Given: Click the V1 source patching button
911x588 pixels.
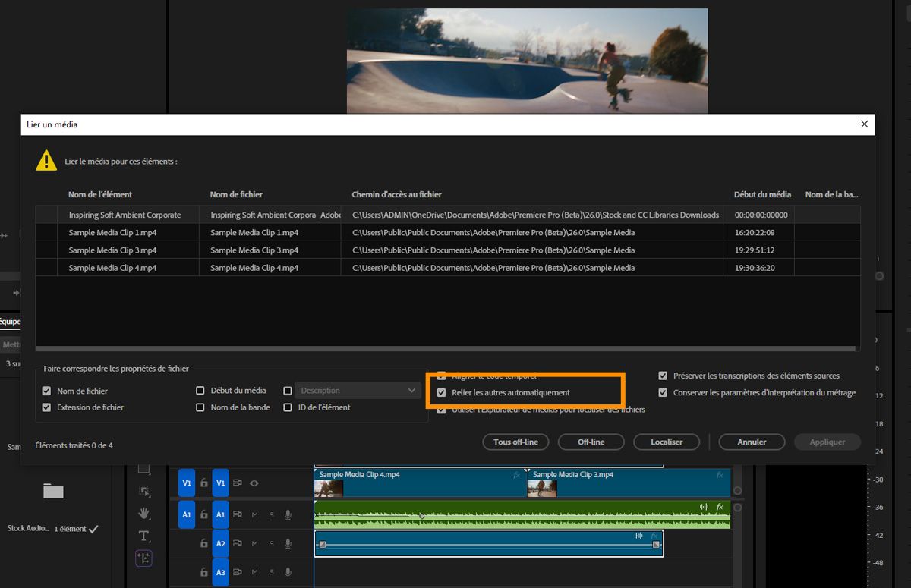Looking at the screenshot, I should coord(187,483).
